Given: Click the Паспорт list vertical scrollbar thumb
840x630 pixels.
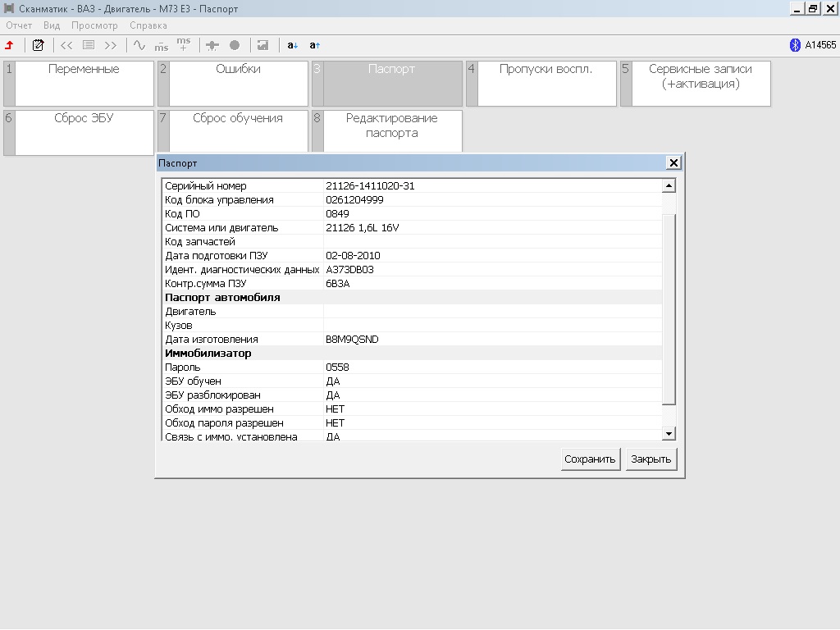Looking at the screenshot, I should pos(669,309).
